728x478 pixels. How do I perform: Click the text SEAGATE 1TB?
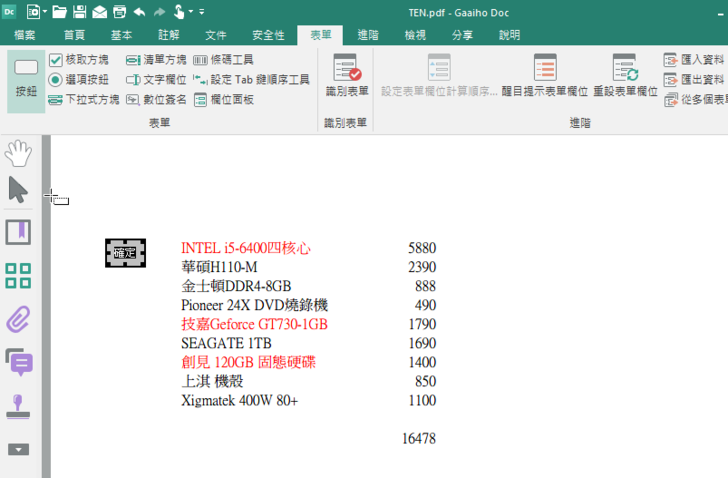226,343
